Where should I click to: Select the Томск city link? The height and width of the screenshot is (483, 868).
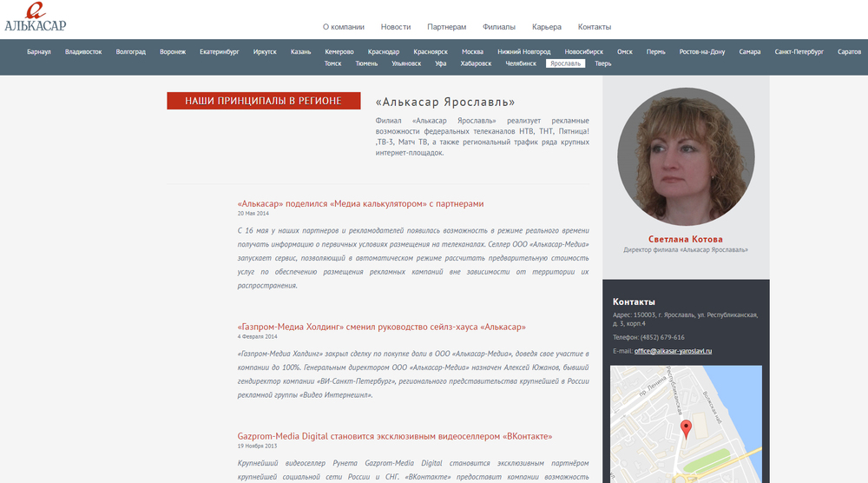(332, 63)
